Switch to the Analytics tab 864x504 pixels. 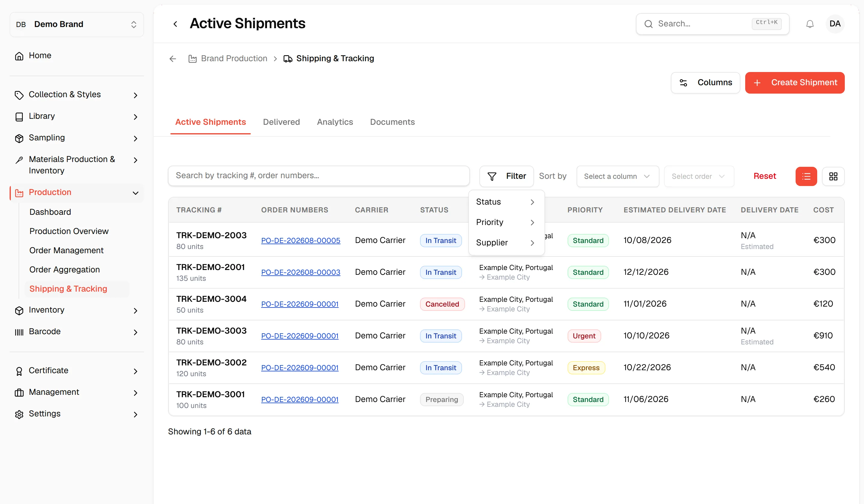334,122
